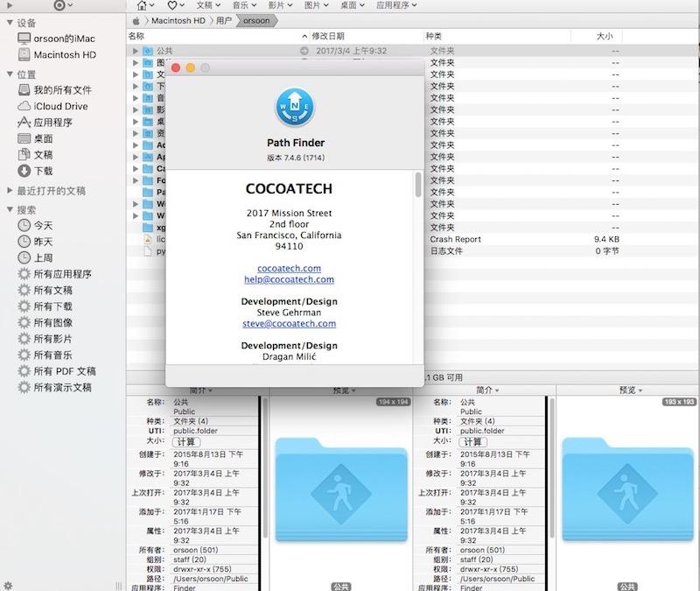The width and height of the screenshot is (700, 591).
Task: Go to Macintosh HD in the path bar
Action: [178, 21]
